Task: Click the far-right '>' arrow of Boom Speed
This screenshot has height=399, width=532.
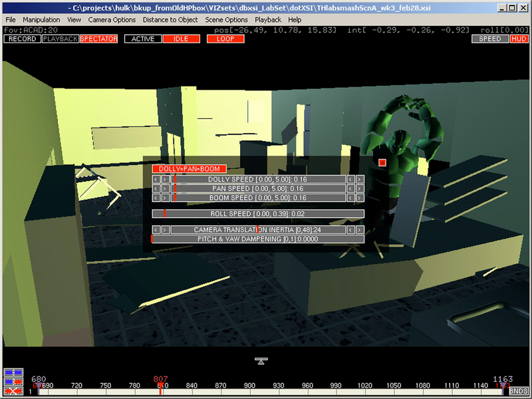Action: point(360,198)
